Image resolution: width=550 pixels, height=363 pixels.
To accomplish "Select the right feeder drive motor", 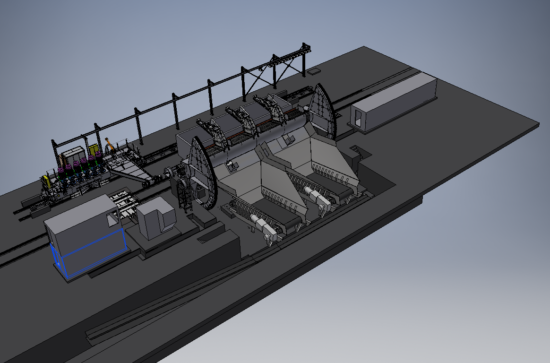I will tap(317, 197).
